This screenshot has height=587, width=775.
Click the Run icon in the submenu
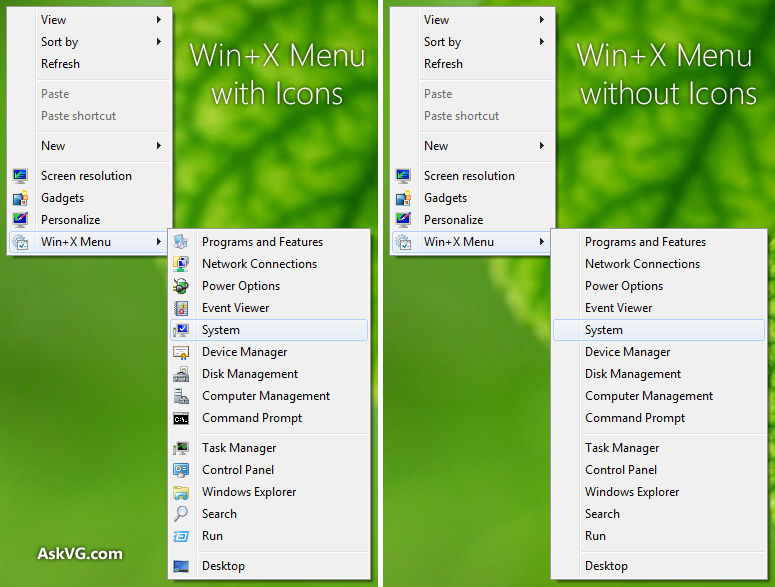pyautogui.click(x=181, y=536)
